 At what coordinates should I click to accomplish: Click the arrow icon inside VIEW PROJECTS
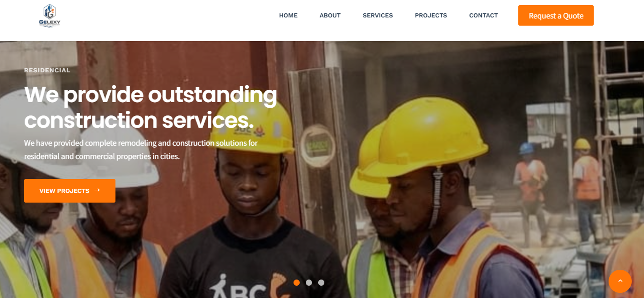coord(97,190)
